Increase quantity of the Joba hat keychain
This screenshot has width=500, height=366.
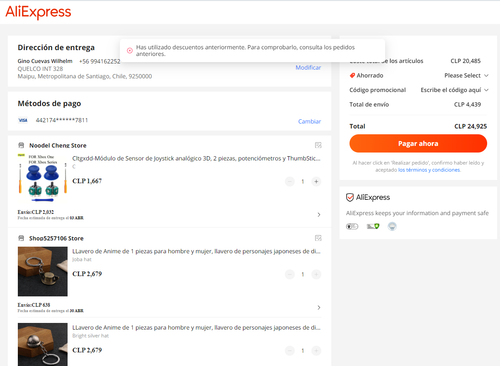(316, 274)
